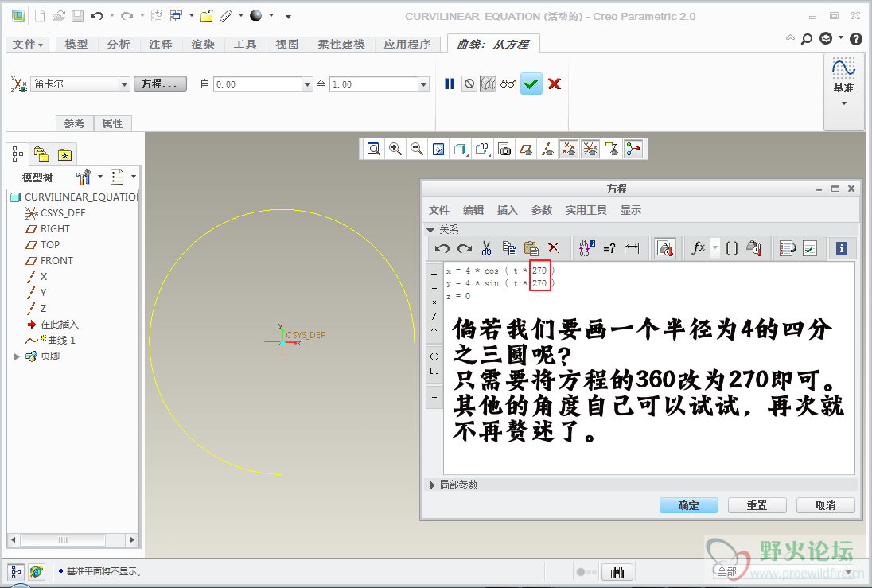Expand the 页脚 node in the model tree
Image resolution: width=872 pixels, height=588 pixels.
coord(17,356)
